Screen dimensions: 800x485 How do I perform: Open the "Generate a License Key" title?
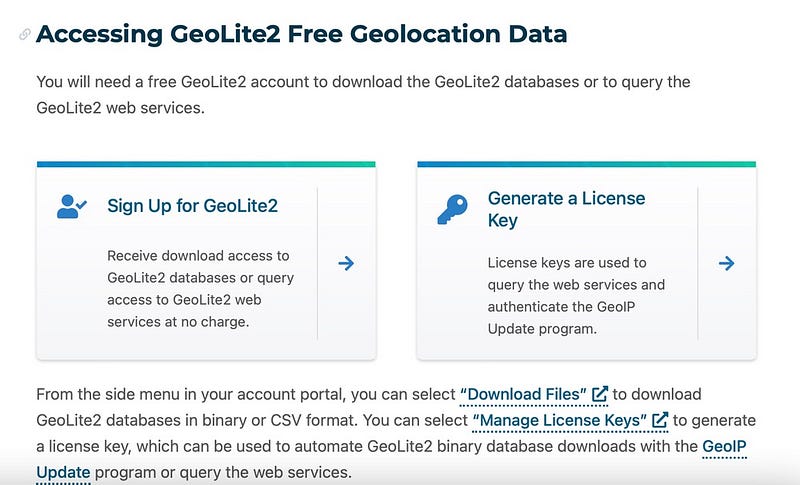point(566,209)
